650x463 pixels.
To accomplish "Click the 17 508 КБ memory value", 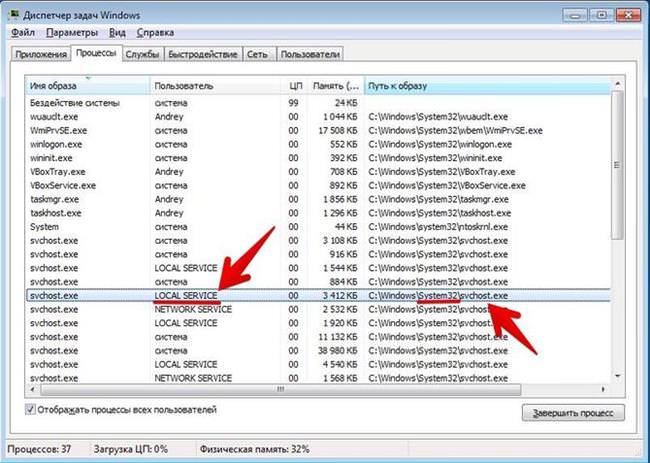I will click(337, 131).
